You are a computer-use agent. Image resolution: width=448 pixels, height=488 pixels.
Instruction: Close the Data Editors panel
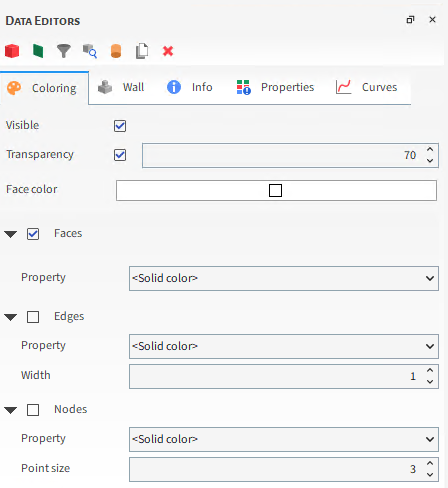[432, 20]
